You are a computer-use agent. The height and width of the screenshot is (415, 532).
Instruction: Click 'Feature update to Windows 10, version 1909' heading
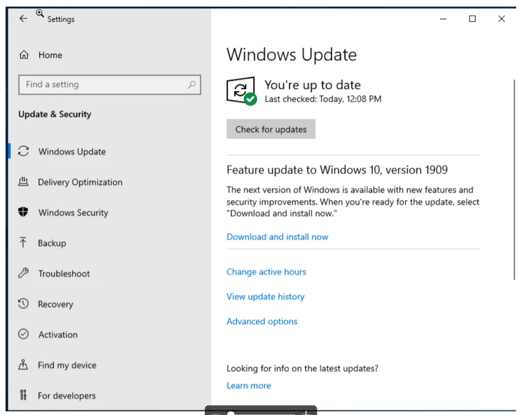coord(337,170)
